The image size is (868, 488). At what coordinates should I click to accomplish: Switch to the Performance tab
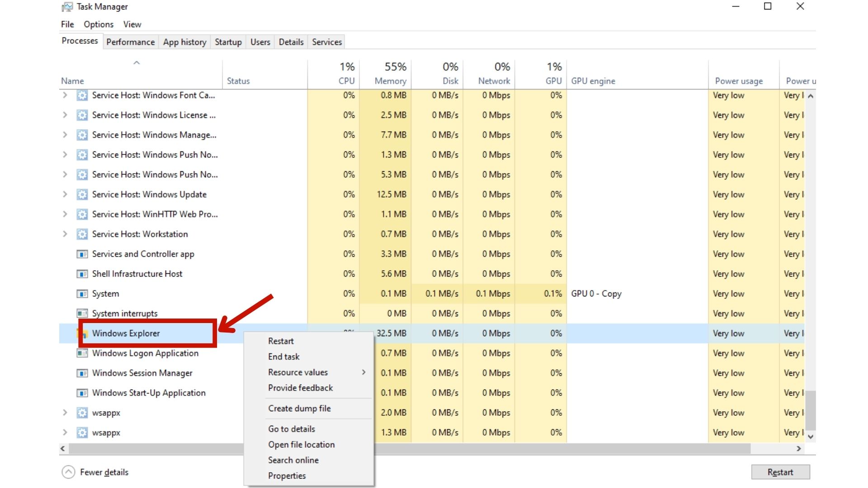[x=130, y=42]
